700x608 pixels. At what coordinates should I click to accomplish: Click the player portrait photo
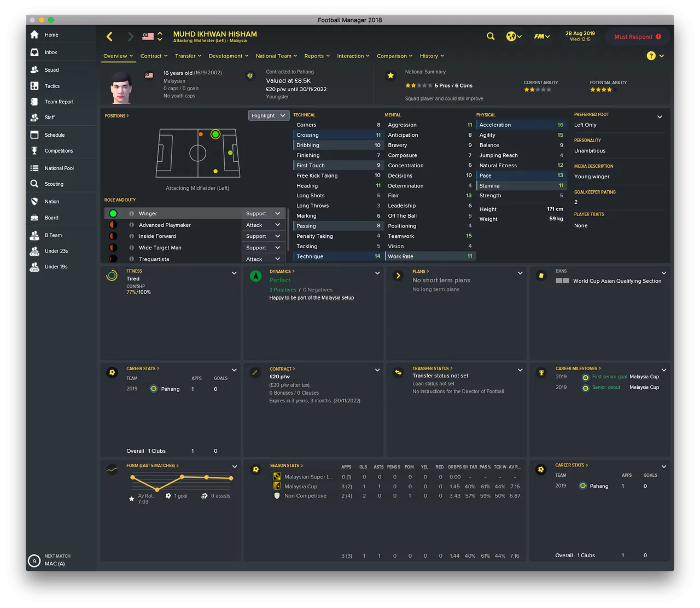point(121,87)
